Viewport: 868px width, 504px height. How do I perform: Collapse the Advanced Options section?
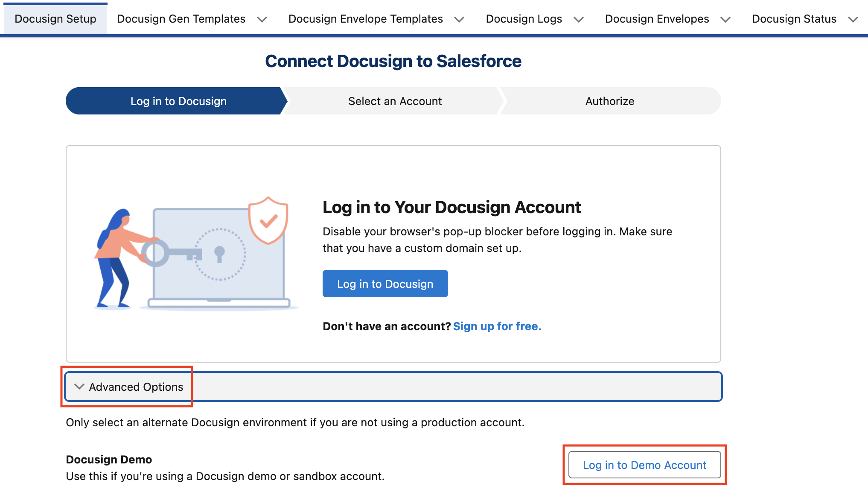pos(128,387)
